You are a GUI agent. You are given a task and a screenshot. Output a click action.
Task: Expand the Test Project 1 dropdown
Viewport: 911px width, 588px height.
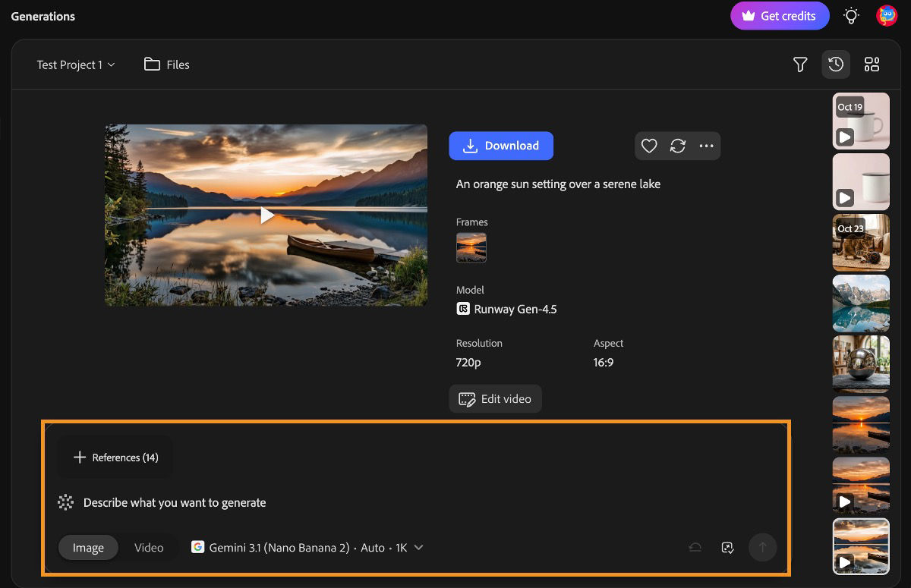coord(75,64)
